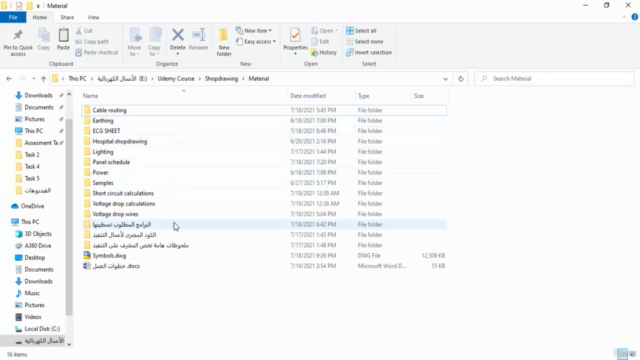The width and height of the screenshot is (640, 360).
Task: Click the Paste ribbon icon
Action: pos(63,36)
